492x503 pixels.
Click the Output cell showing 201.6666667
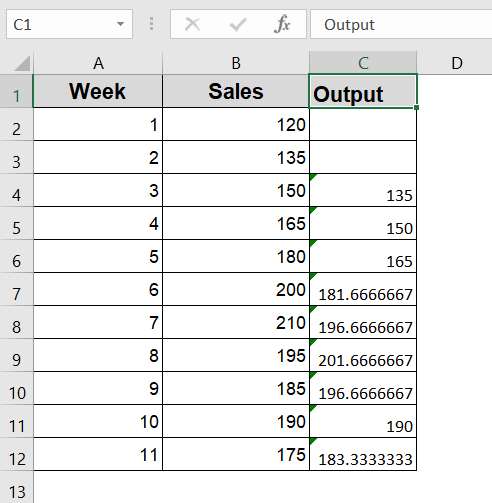coord(363,355)
